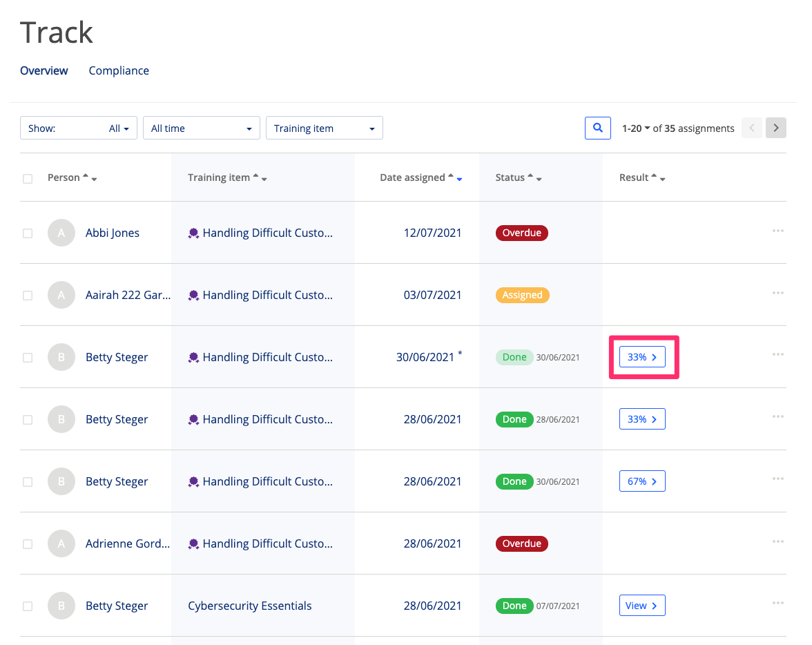The image size is (812, 645).
Task: Open Aairah 222 Gar... profile link
Action: point(128,296)
